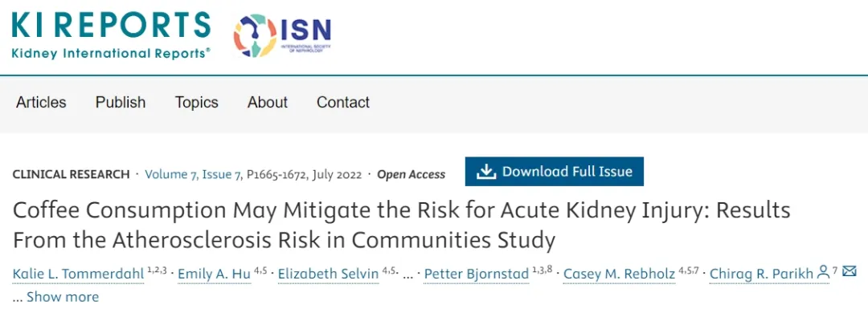Image resolution: width=868 pixels, height=313 pixels.
Task: Go to the Contact page
Action: pyautogui.click(x=343, y=102)
